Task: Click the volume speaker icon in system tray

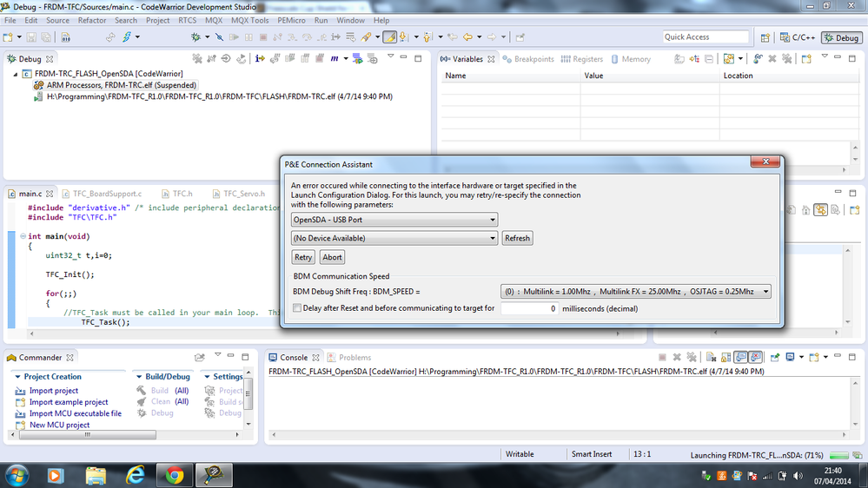Action: [x=798, y=476]
